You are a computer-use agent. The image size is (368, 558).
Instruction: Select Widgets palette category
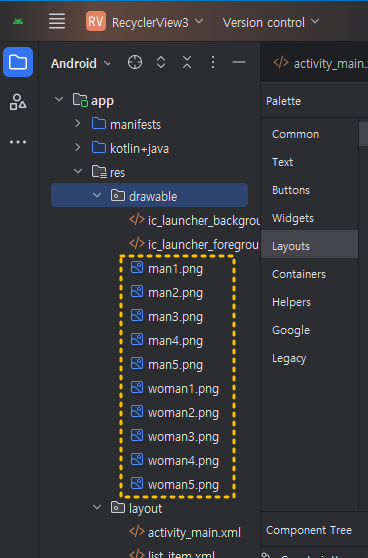click(x=293, y=218)
